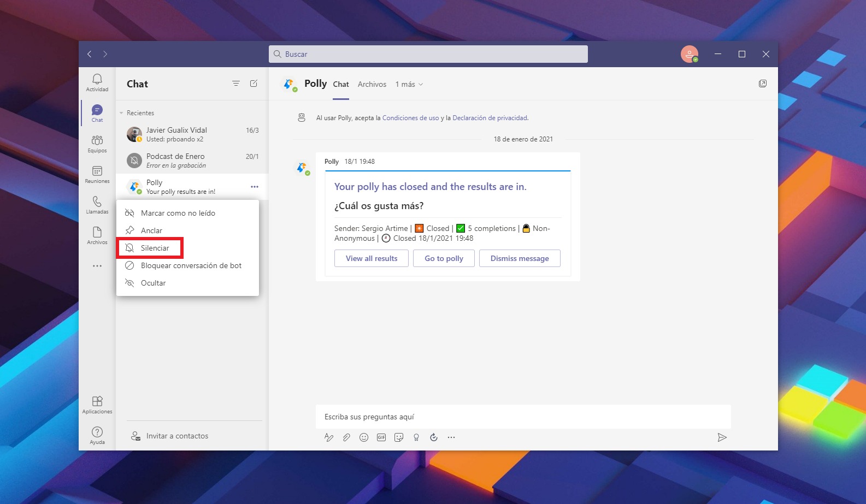
Task: Open Declaración de privacidad link
Action: click(x=490, y=118)
